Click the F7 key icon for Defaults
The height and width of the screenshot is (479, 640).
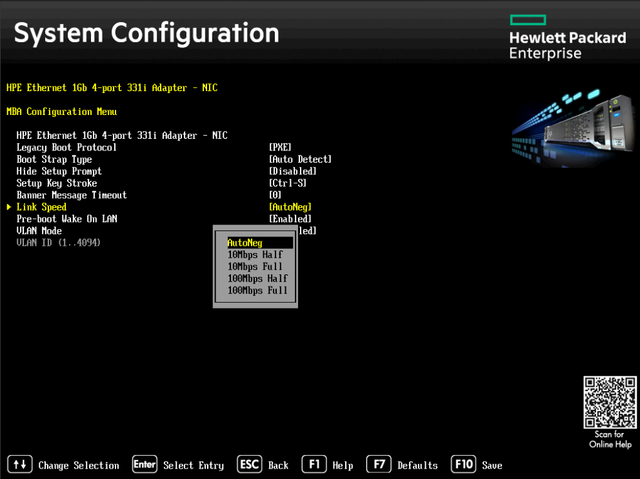click(x=379, y=464)
